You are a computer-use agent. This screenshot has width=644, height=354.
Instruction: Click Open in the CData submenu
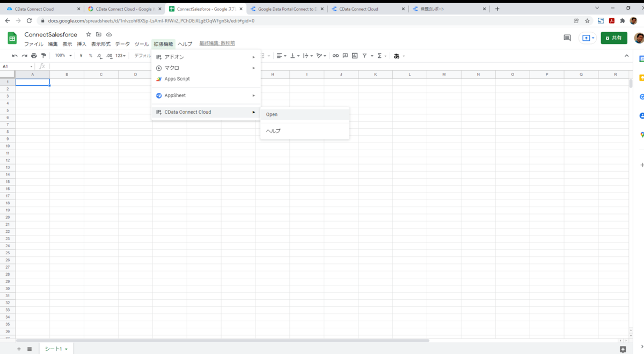click(x=305, y=114)
